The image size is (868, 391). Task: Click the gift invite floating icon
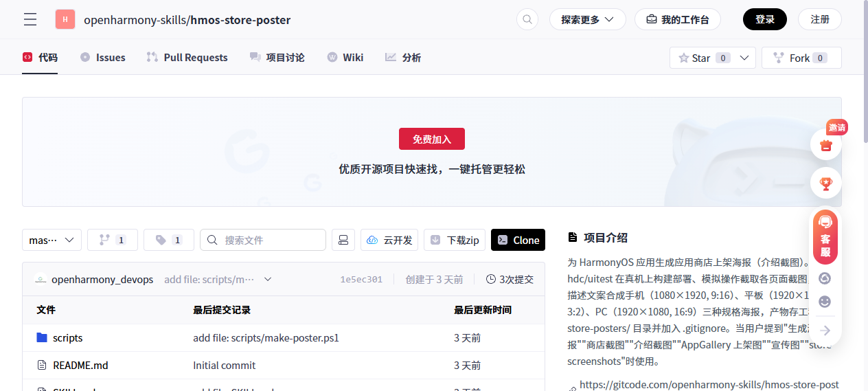coord(825,145)
